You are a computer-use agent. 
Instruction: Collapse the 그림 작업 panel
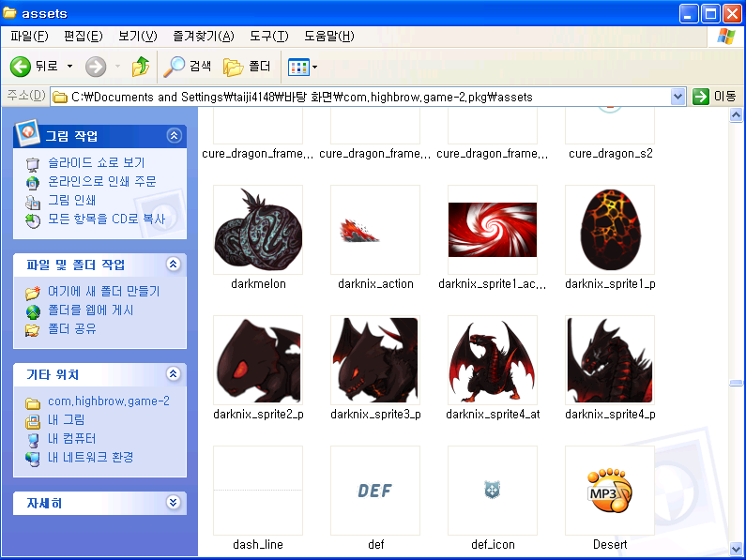[174, 136]
